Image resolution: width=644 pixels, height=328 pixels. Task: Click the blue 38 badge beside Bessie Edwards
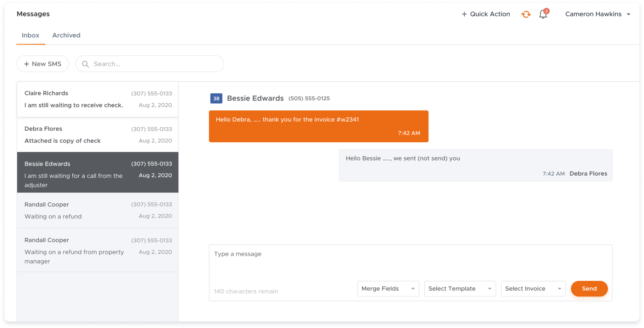click(x=216, y=98)
